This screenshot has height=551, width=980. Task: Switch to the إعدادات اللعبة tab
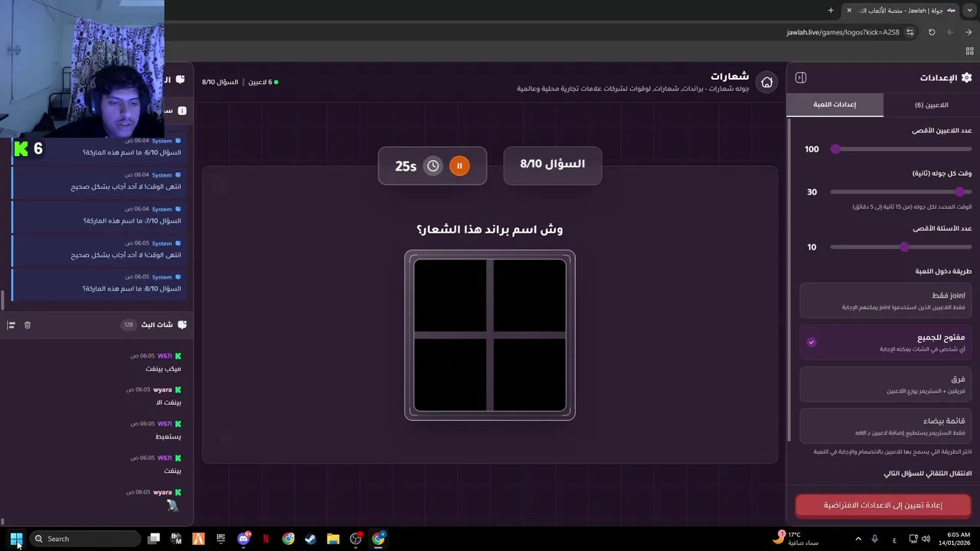point(835,105)
